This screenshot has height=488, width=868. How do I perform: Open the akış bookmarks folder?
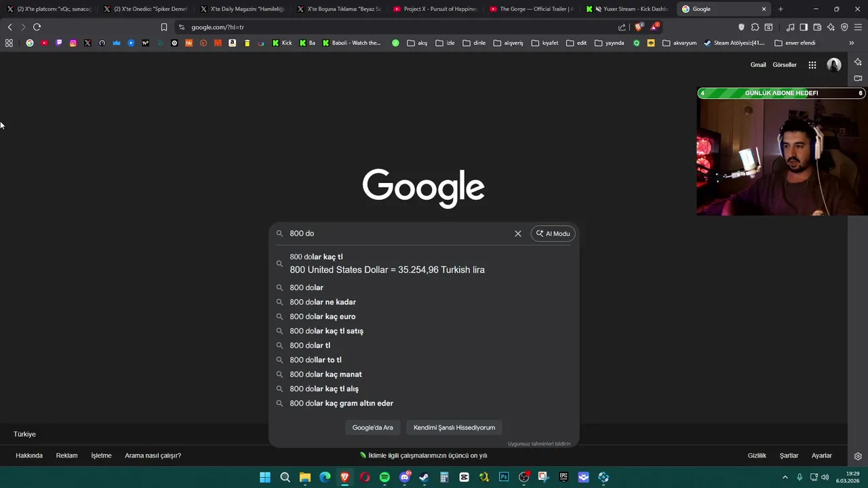click(417, 43)
